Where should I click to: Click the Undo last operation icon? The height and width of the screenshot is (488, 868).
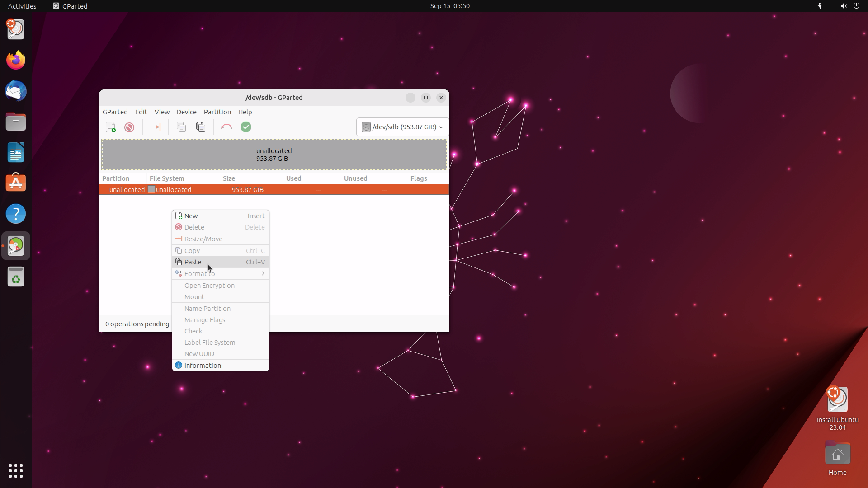click(226, 127)
